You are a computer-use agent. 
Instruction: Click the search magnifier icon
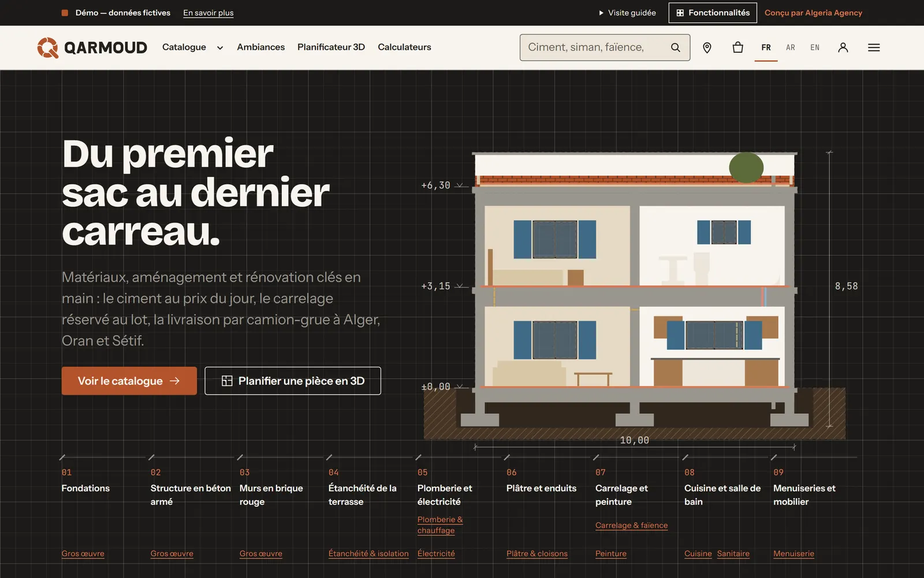coord(676,47)
